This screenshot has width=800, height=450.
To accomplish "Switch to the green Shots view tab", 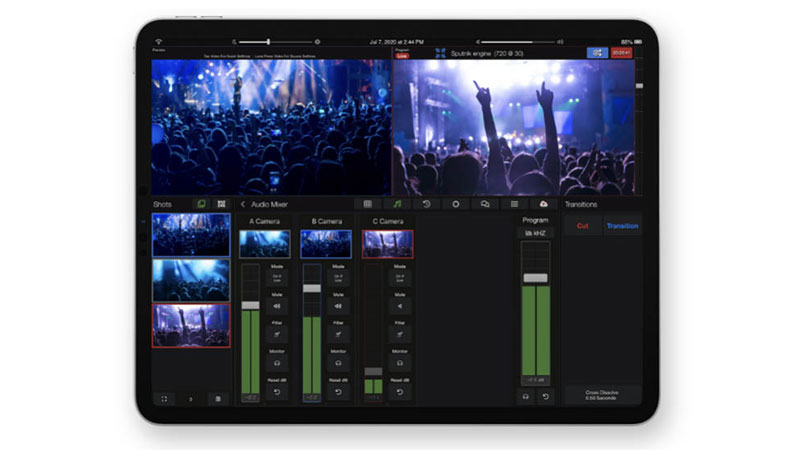I will tap(201, 204).
